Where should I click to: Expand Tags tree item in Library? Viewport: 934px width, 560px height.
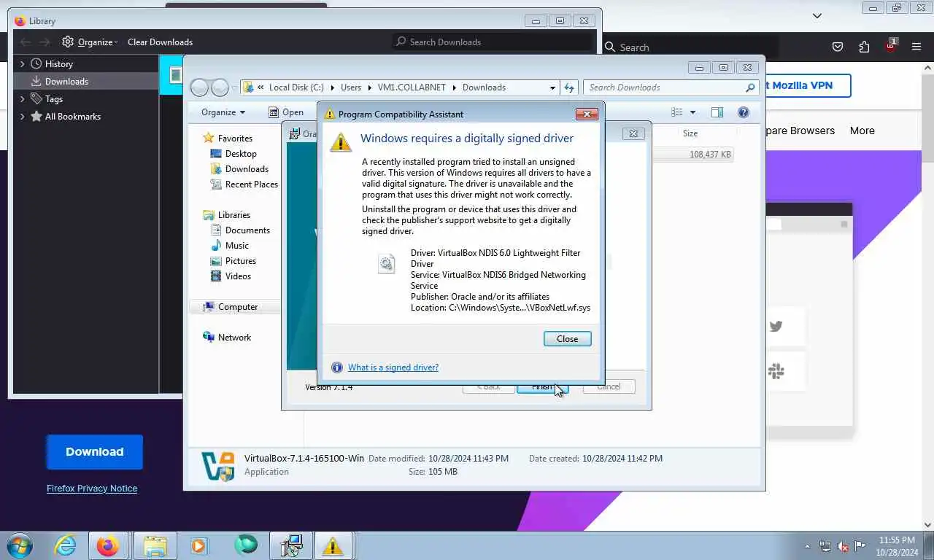click(22, 99)
